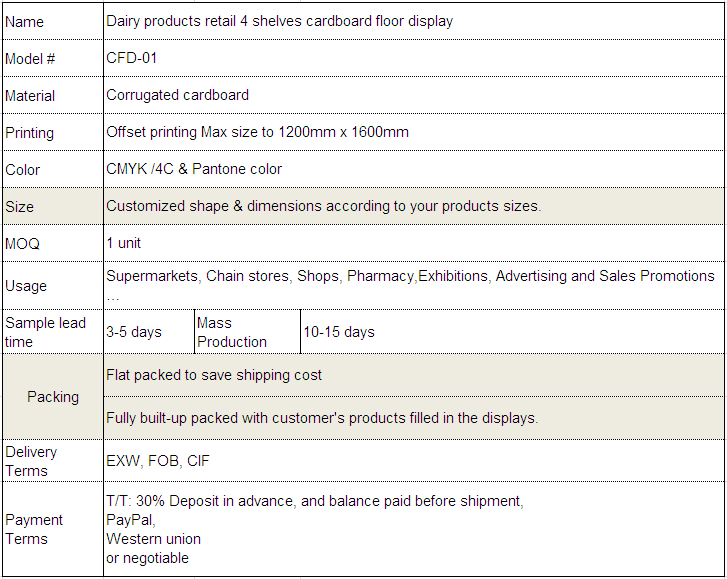727x579 pixels.
Task: Select the Fully built-up packed row
Action: point(322,418)
